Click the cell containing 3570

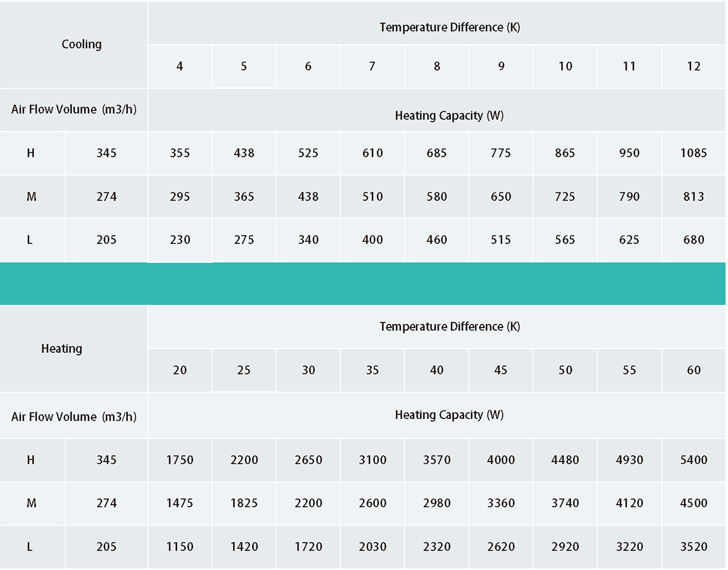coord(437,460)
